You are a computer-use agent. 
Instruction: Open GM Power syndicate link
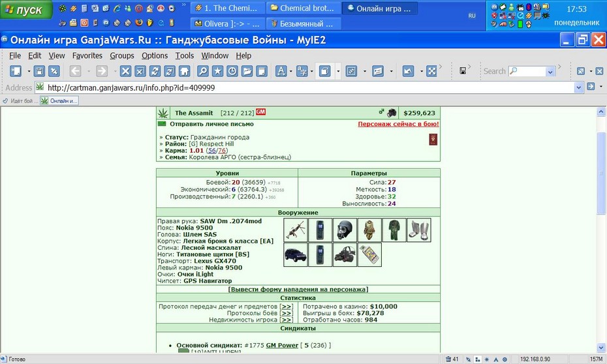pos(282,345)
